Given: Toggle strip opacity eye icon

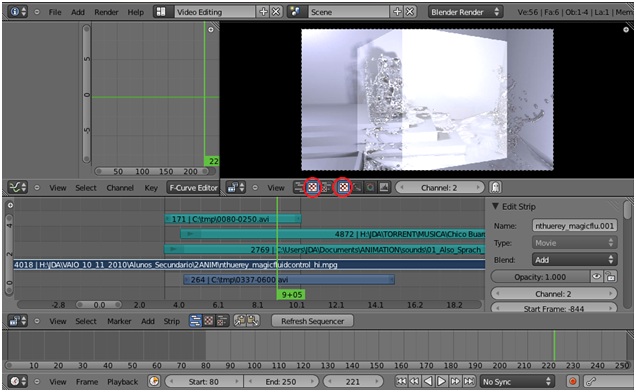Looking at the screenshot, I should point(597,277).
